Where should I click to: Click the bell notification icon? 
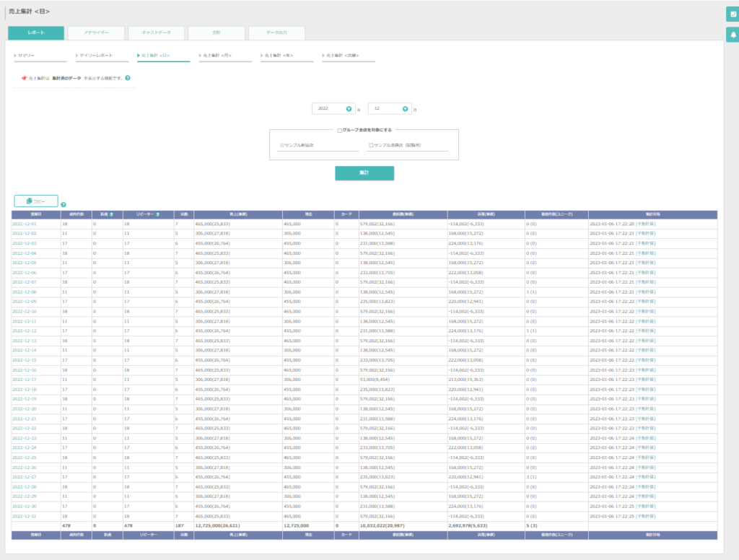(733, 35)
